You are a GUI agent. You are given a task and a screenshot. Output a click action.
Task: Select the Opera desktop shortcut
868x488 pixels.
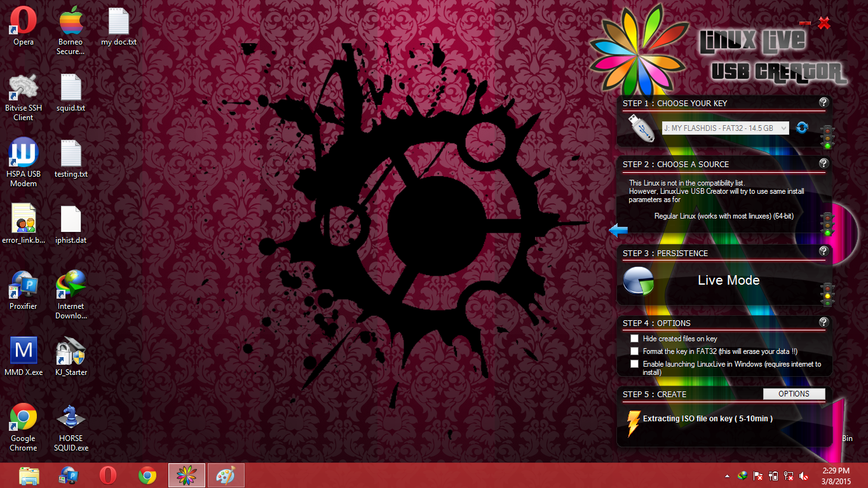[x=24, y=27]
